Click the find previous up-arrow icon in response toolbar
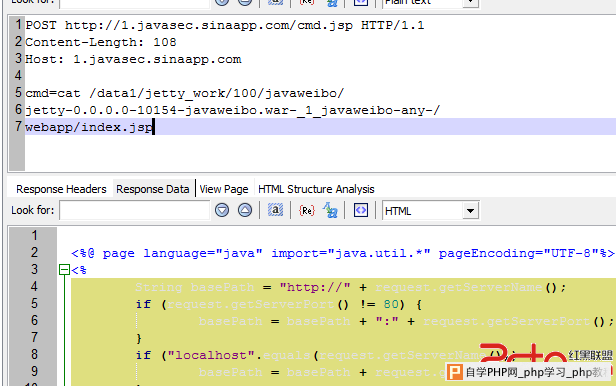The image size is (616, 386). click(245, 210)
